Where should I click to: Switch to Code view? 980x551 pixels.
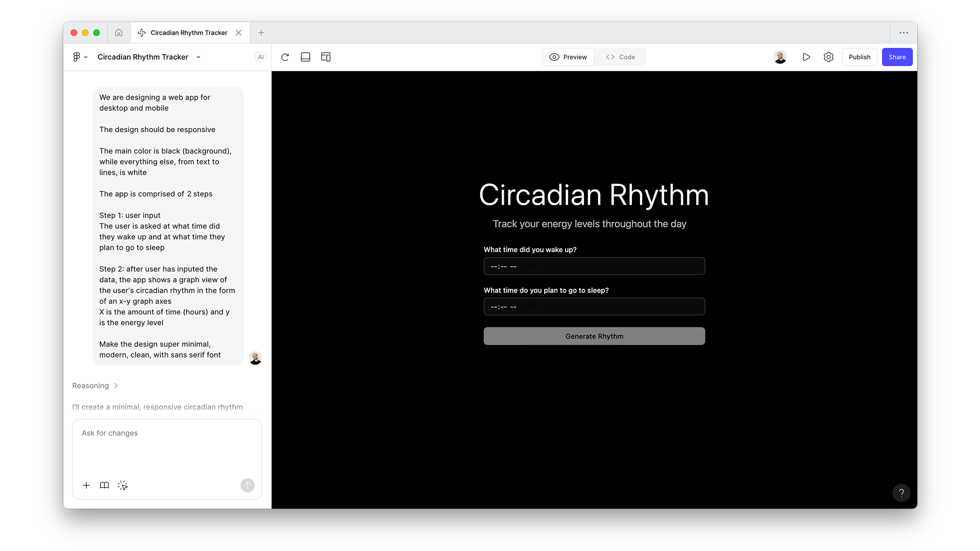[x=620, y=57]
